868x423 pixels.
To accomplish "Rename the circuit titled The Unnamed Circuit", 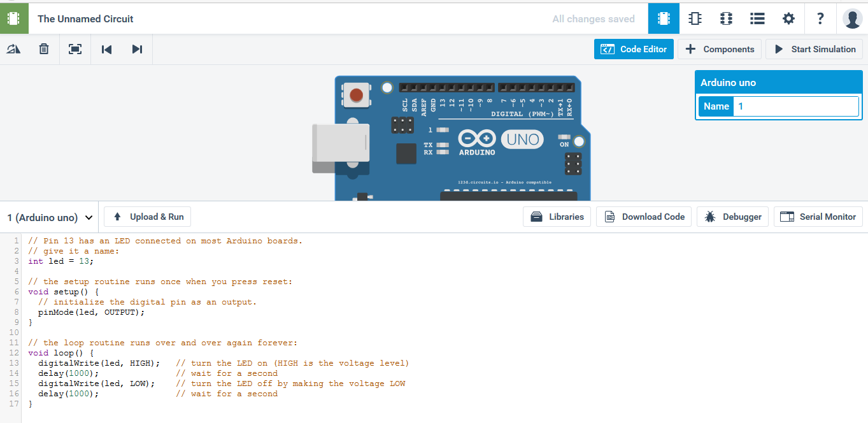I will point(85,18).
